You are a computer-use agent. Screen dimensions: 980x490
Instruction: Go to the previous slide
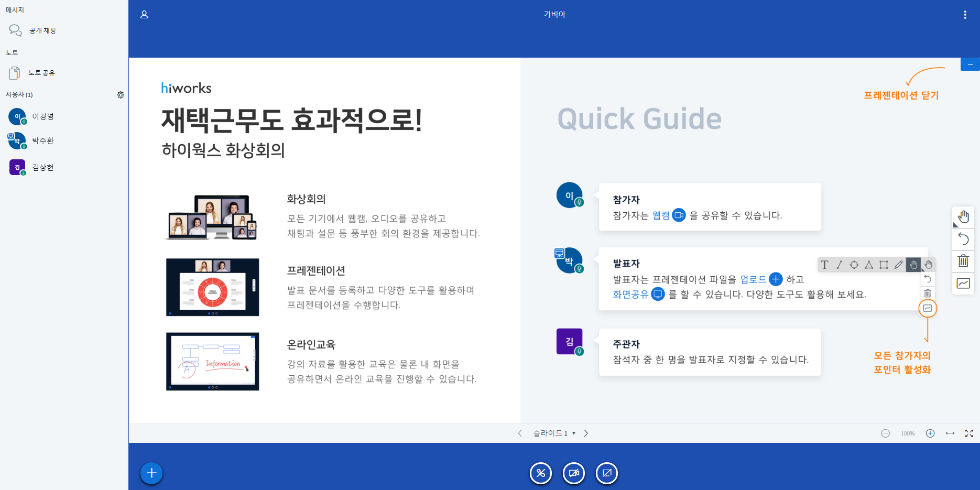tap(520, 433)
